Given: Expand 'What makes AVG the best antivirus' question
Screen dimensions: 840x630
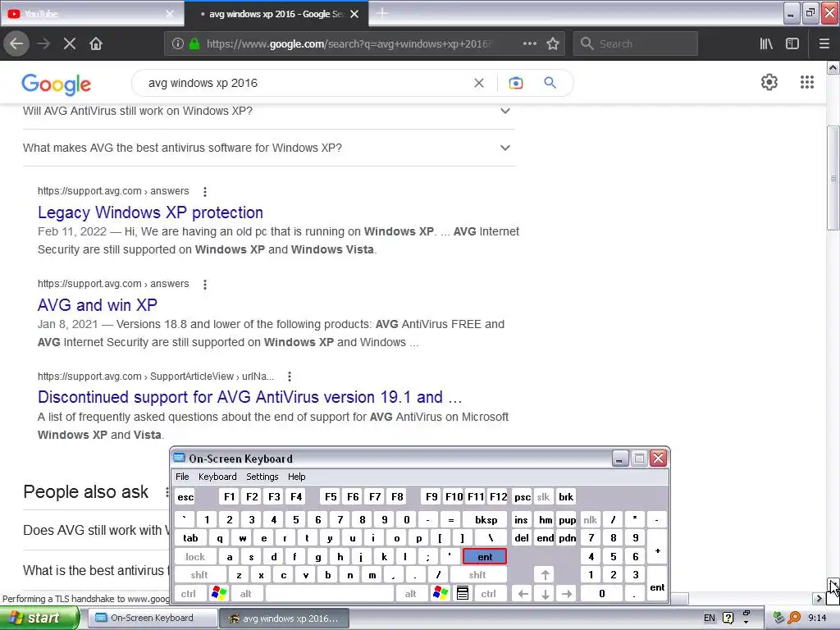Looking at the screenshot, I should [x=269, y=148].
